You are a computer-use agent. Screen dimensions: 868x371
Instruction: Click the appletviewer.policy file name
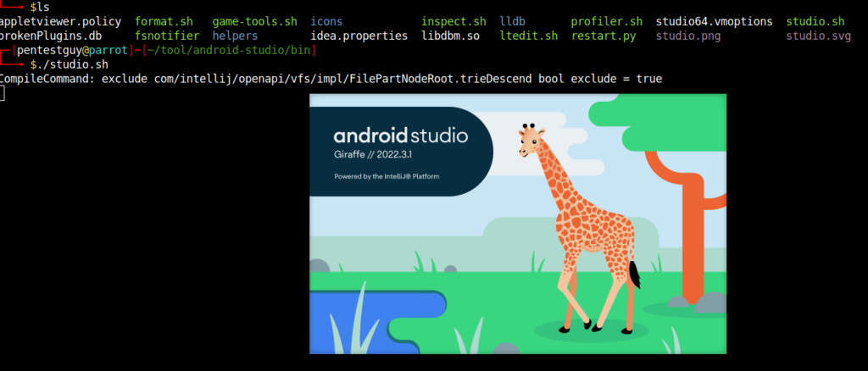click(x=60, y=22)
